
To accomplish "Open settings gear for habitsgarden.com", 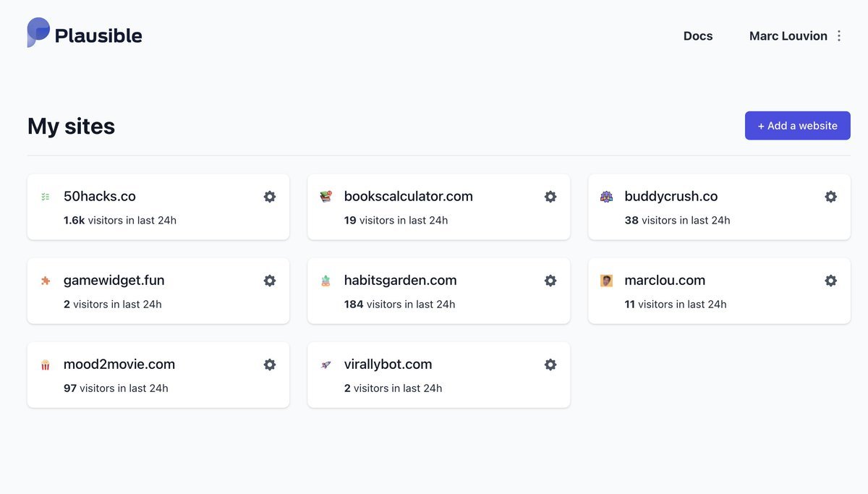I will 550,281.
